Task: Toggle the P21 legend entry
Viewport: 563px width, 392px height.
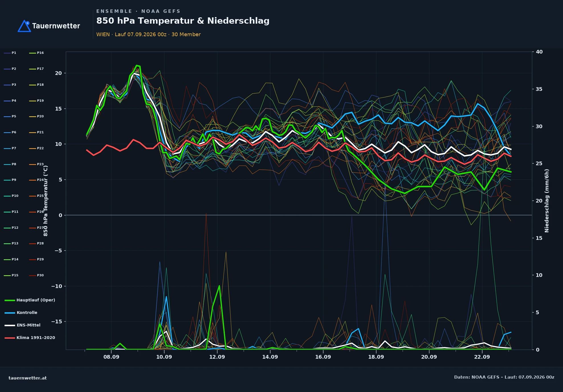Action: tap(36, 132)
